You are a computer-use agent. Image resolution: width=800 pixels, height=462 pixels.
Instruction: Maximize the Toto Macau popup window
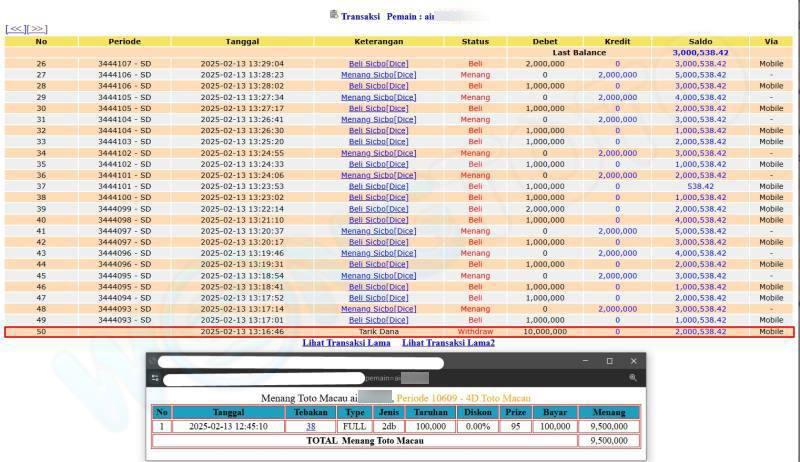[x=609, y=361]
